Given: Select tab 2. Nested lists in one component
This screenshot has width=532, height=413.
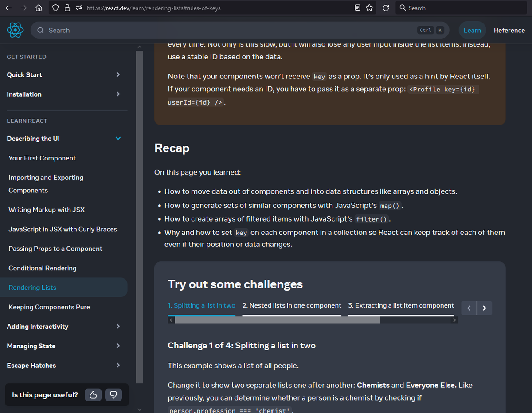Looking at the screenshot, I should 292,305.
